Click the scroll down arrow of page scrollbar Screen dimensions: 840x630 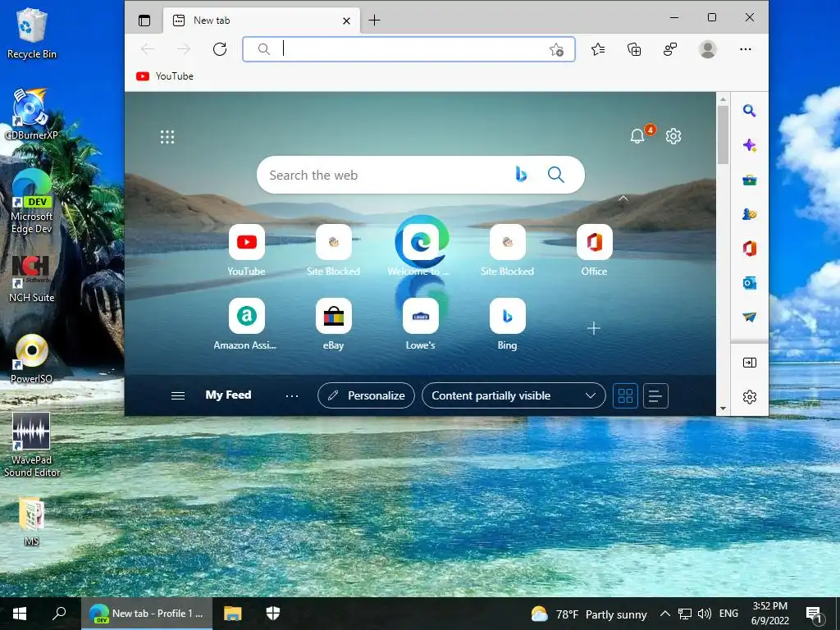tap(723, 409)
